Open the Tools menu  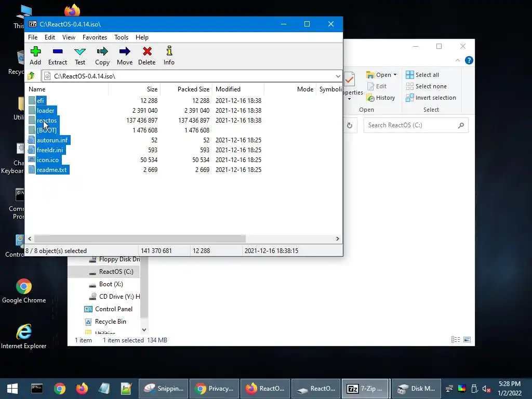coord(121,37)
